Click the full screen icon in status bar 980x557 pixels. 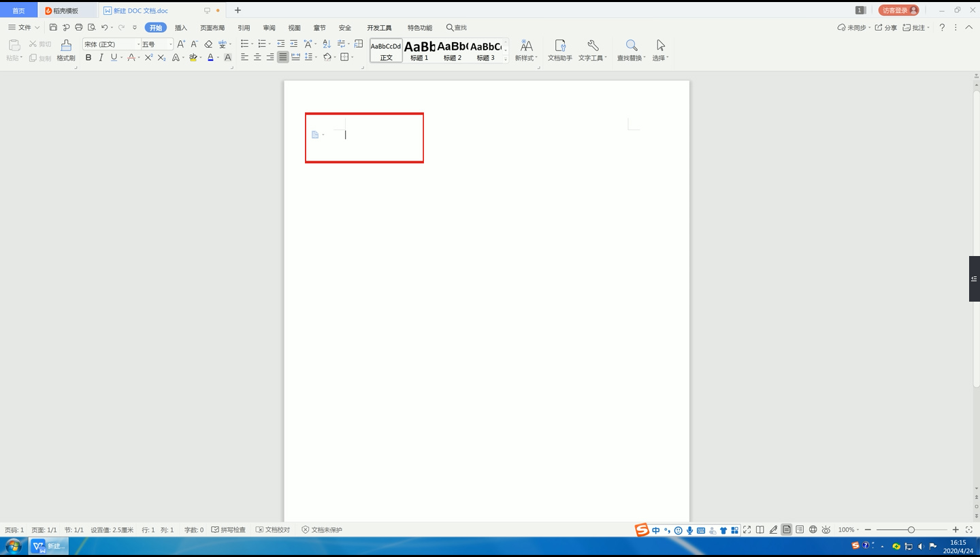point(747,530)
